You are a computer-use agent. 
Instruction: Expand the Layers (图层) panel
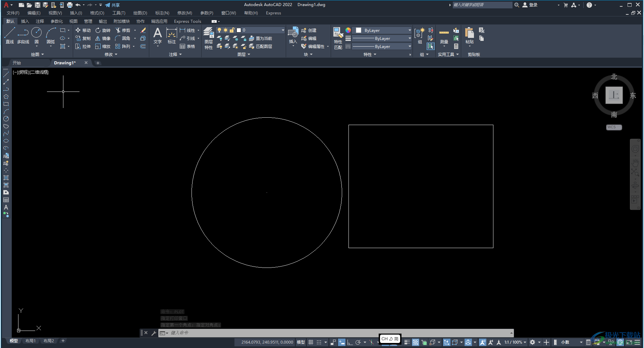pos(244,54)
